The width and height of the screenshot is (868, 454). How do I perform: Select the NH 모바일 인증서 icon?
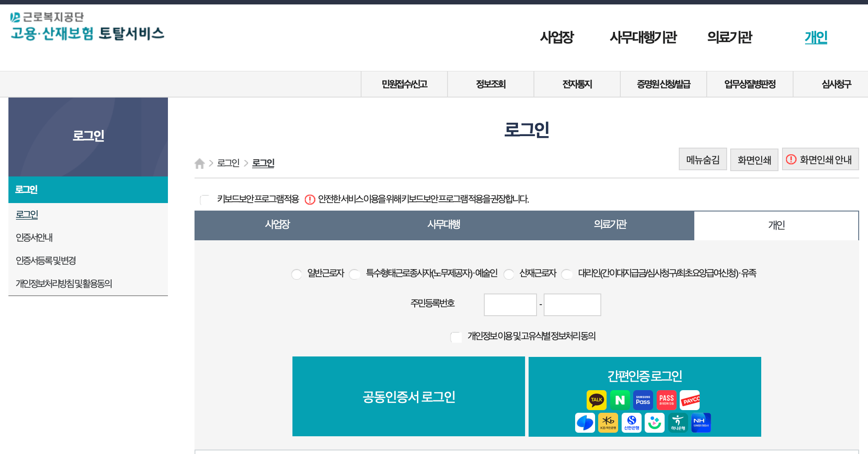coord(701,423)
